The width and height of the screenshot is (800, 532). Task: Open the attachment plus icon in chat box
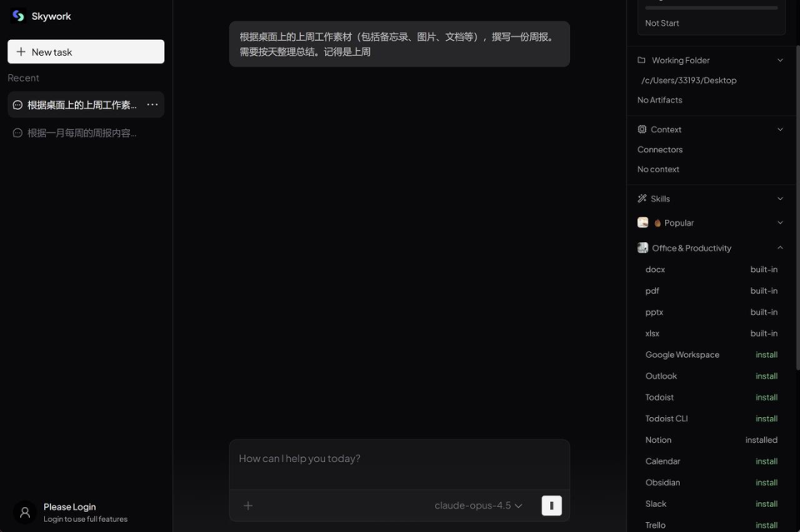[247, 505]
